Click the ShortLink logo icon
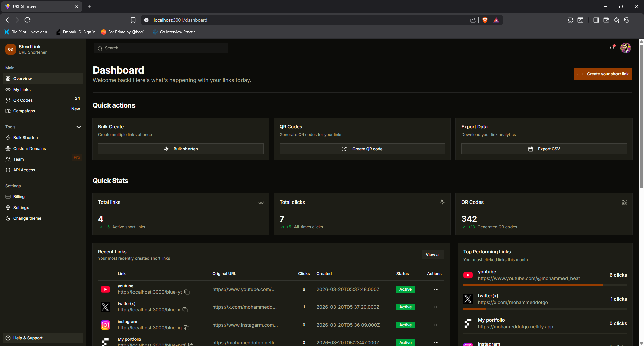Image resolution: width=644 pixels, height=346 pixels. (11, 49)
